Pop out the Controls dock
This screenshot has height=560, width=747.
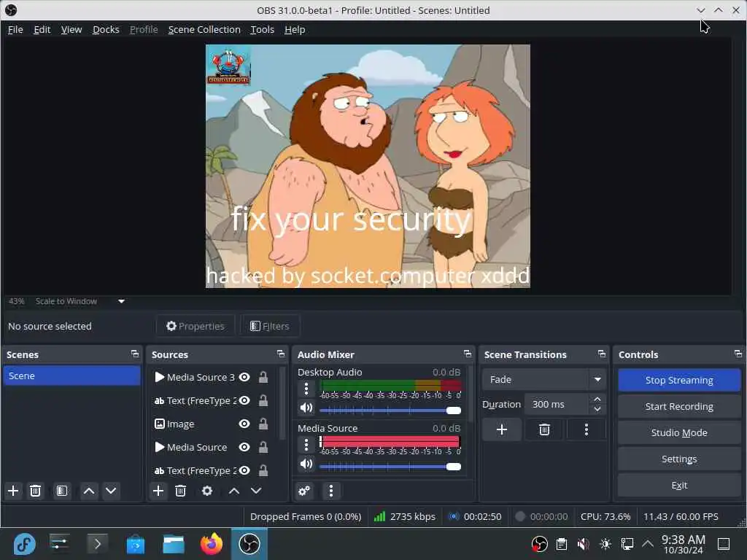pyautogui.click(x=738, y=354)
